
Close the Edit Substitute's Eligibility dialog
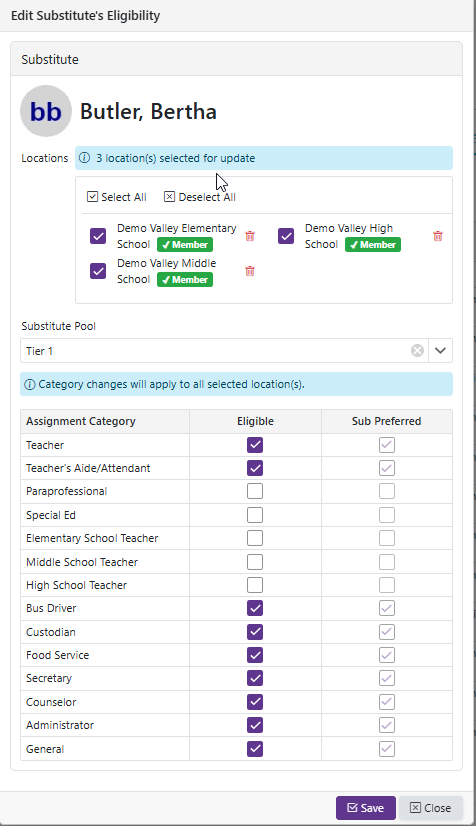tap(431, 808)
